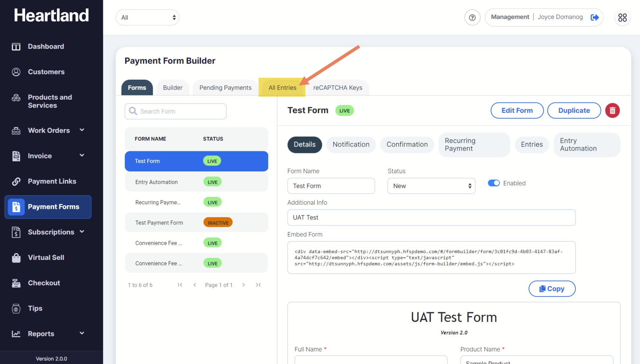The height and width of the screenshot is (364, 640).
Task: Click the Payment Forms icon in sidebar
Action: (x=16, y=207)
